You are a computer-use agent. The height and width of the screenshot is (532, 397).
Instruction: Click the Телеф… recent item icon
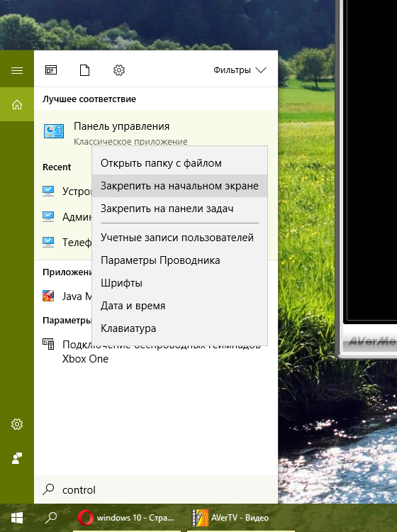(48, 242)
